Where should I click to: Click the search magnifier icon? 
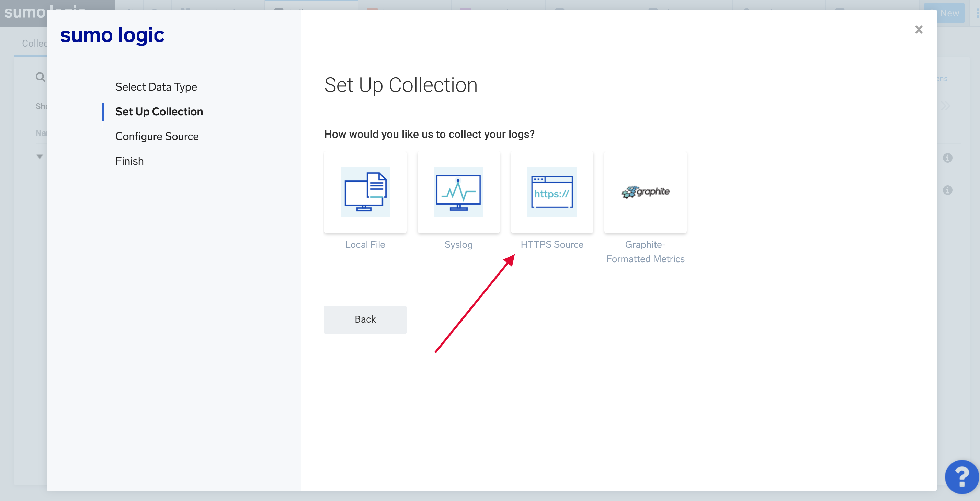pos(40,77)
